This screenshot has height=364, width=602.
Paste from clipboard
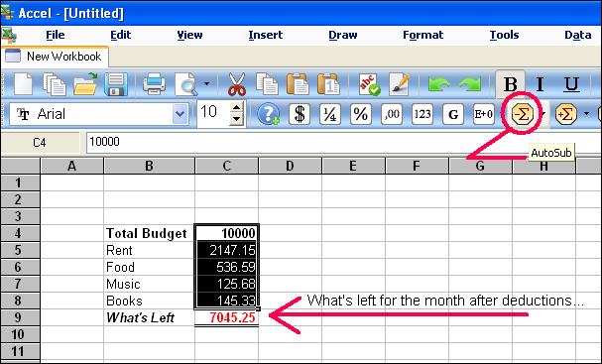point(298,83)
